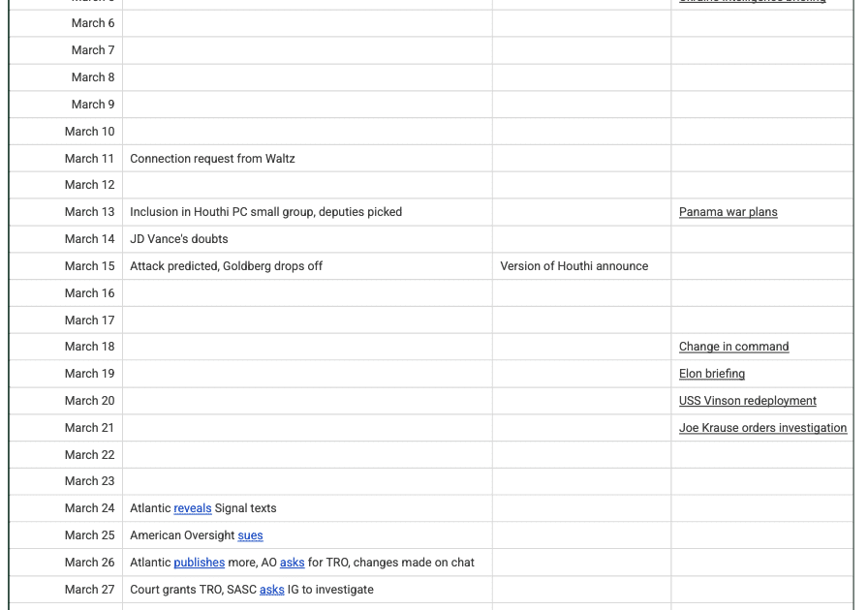Click the "Change in command" link

pyautogui.click(x=733, y=347)
